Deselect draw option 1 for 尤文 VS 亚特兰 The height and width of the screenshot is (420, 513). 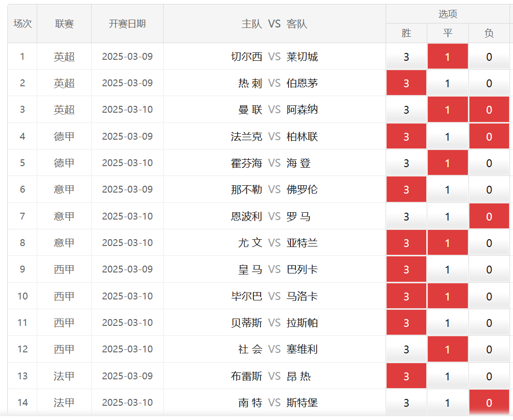(447, 243)
